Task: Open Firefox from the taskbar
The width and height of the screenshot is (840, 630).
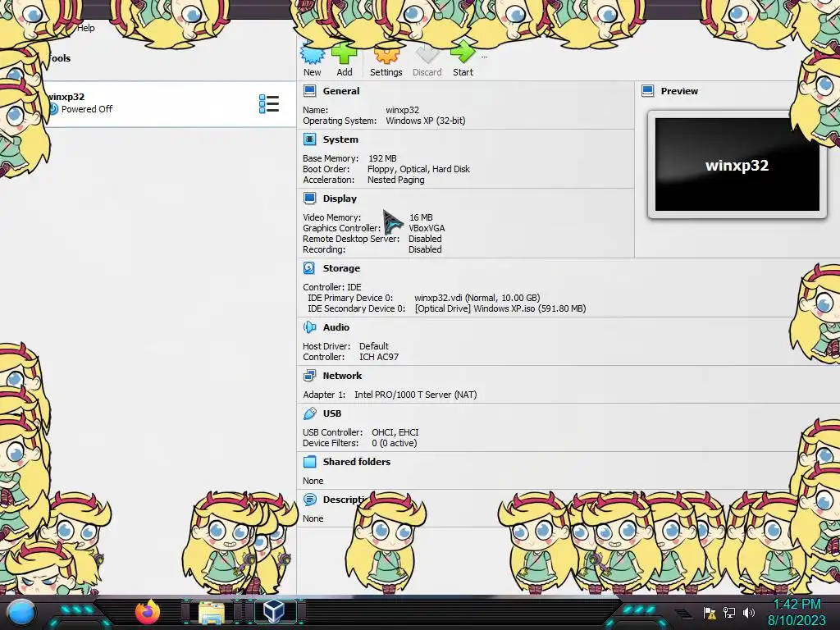Action: pos(148,612)
